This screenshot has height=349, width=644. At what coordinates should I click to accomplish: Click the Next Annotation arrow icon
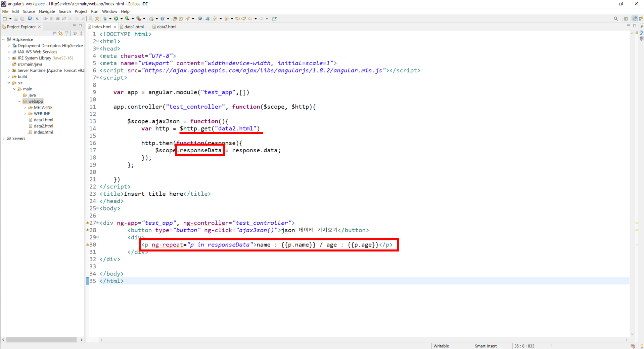point(215,18)
